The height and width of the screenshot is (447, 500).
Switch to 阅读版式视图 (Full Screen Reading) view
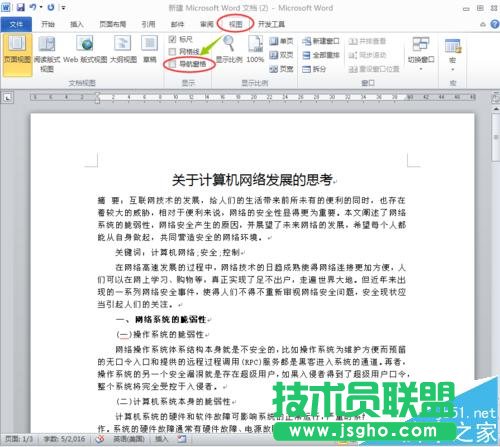click(47, 53)
